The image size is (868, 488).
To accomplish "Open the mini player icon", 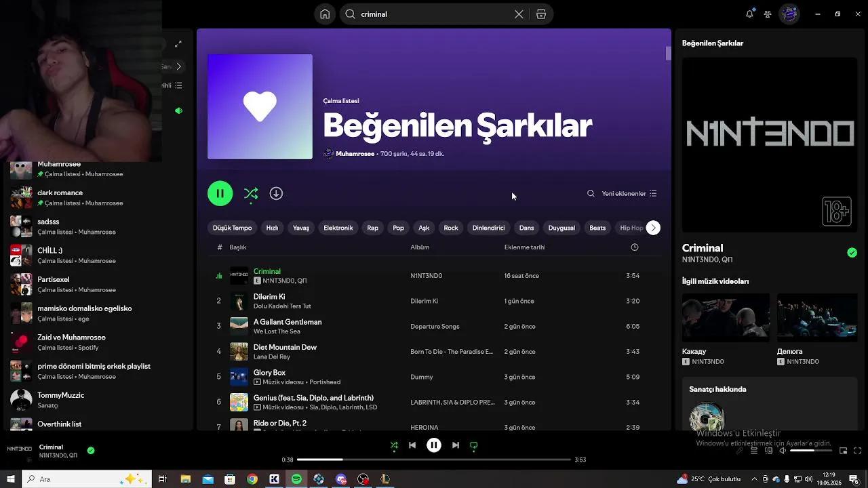I will point(843,451).
